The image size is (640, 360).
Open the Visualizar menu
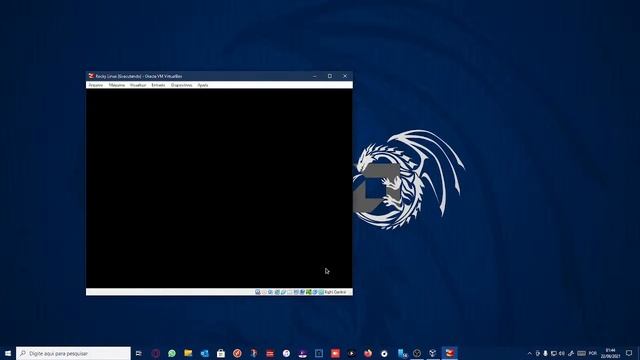pyautogui.click(x=138, y=85)
